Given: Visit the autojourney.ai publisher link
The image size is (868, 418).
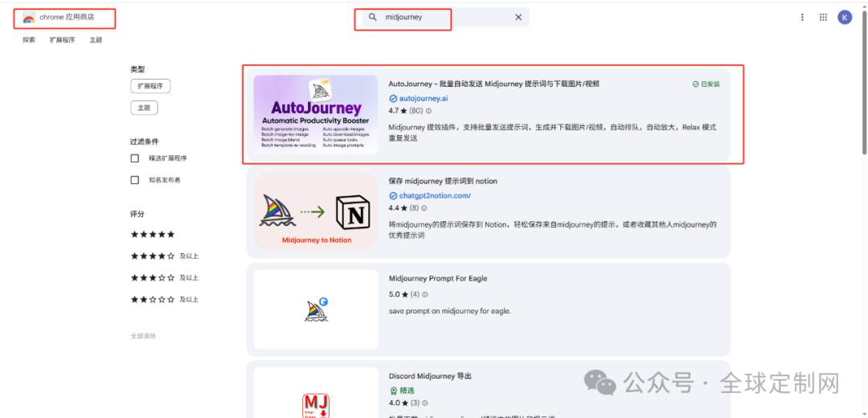Looking at the screenshot, I should click(x=424, y=99).
